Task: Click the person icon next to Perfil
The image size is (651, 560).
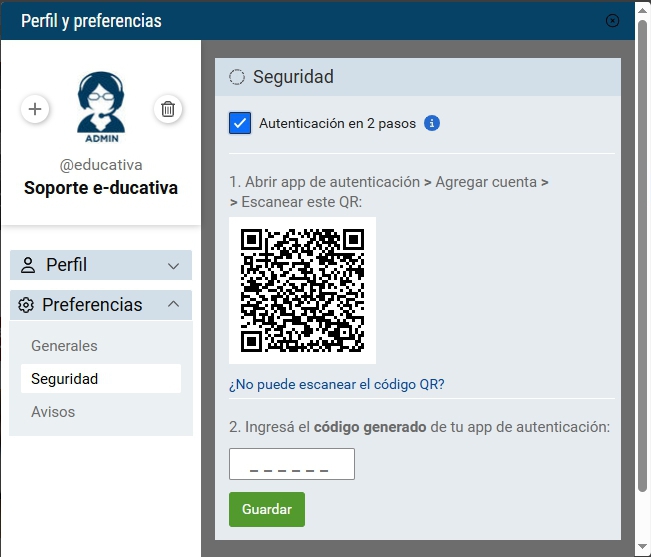Action: 28,265
